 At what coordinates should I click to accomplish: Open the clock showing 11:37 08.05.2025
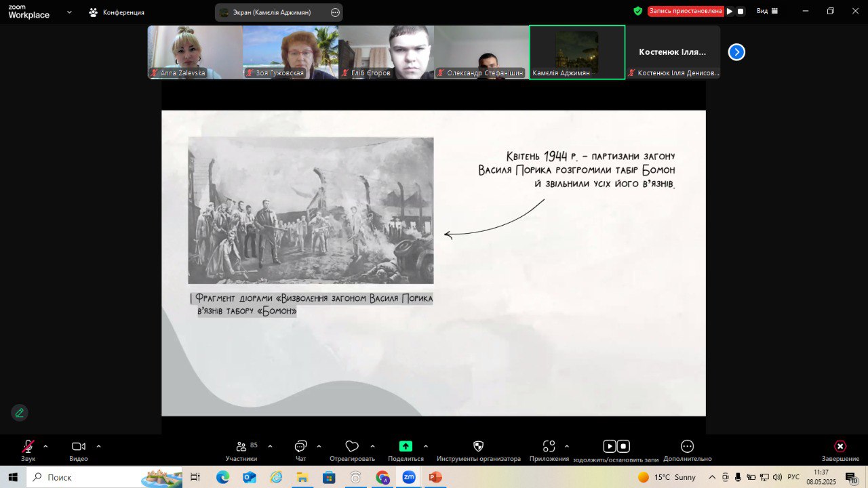[x=821, y=477]
